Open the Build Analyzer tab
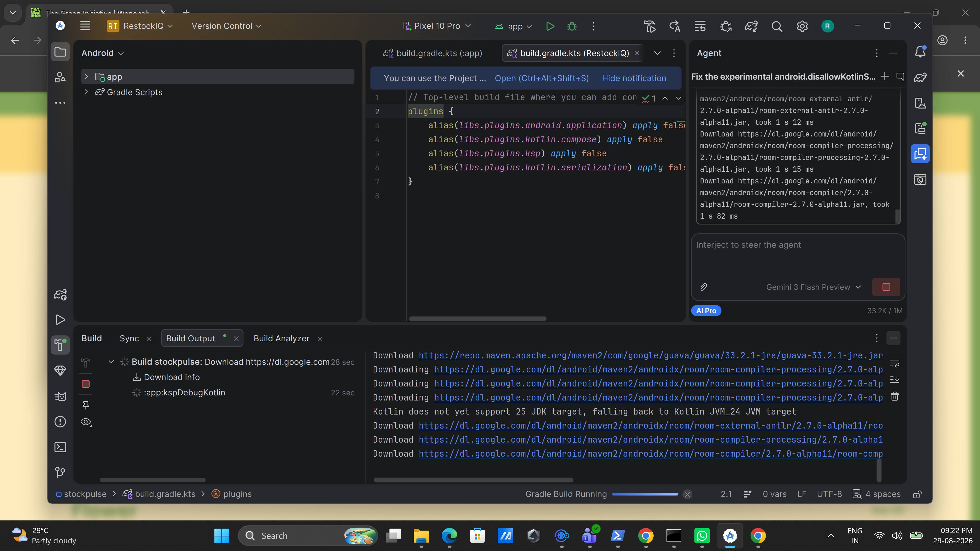The image size is (980, 551). pos(281,339)
